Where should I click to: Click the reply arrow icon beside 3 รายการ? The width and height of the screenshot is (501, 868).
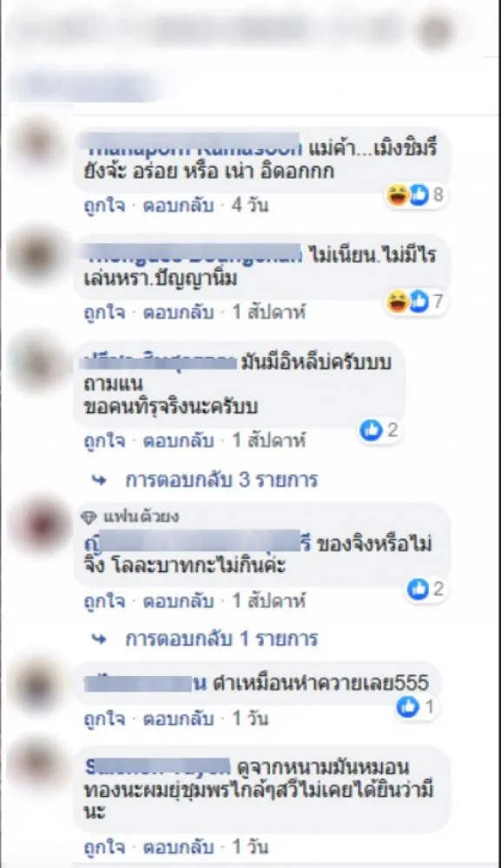tap(100, 480)
